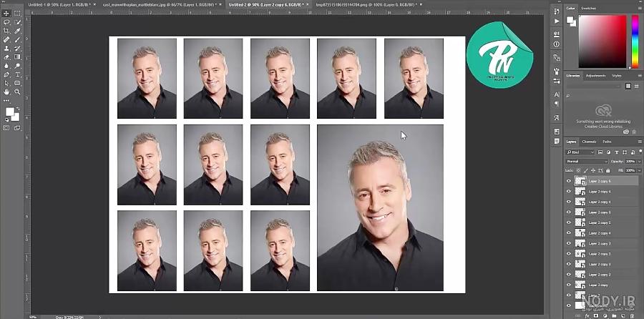Select the Blur tool

click(6, 66)
